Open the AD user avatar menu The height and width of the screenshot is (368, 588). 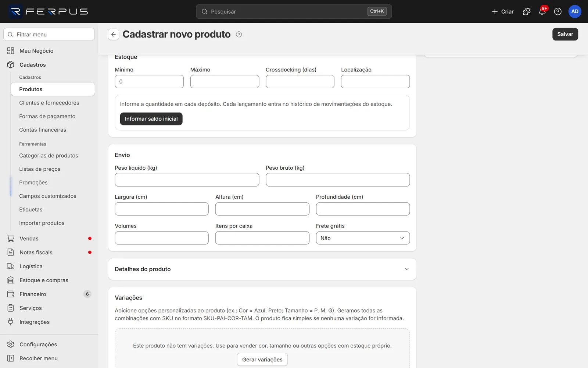point(575,11)
